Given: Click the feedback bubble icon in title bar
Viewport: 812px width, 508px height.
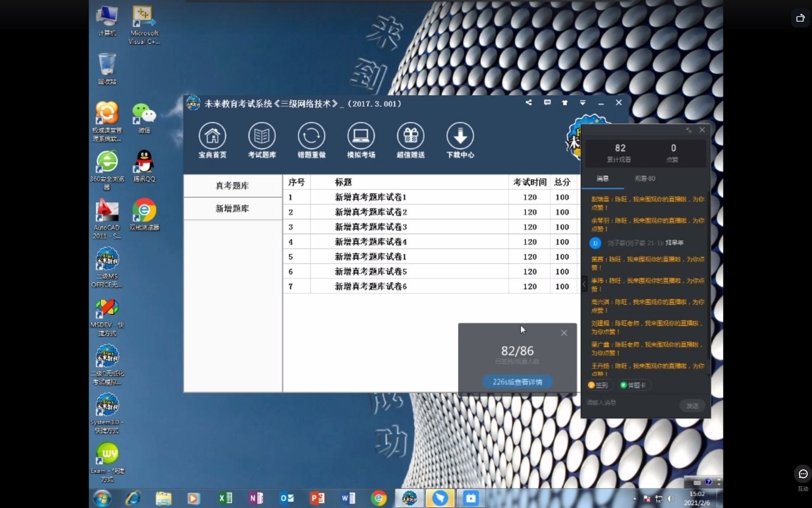Looking at the screenshot, I should [x=547, y=103].
